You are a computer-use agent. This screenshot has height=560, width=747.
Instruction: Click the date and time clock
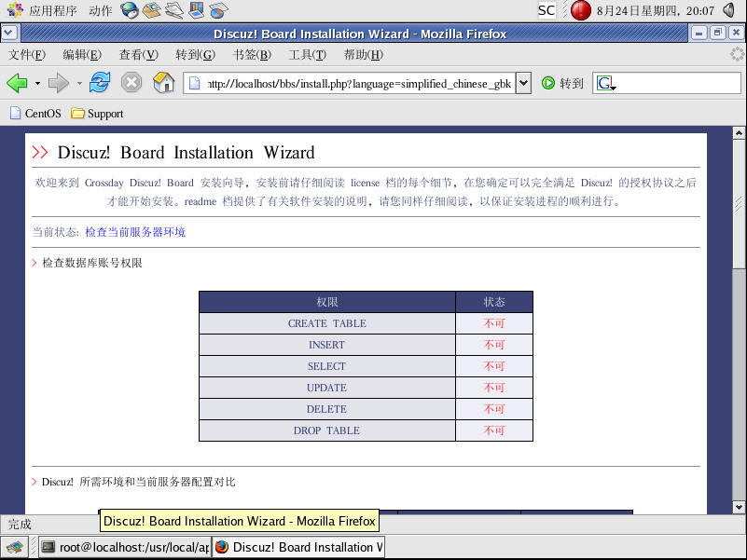pyautogui.click(x=656, y=10)
